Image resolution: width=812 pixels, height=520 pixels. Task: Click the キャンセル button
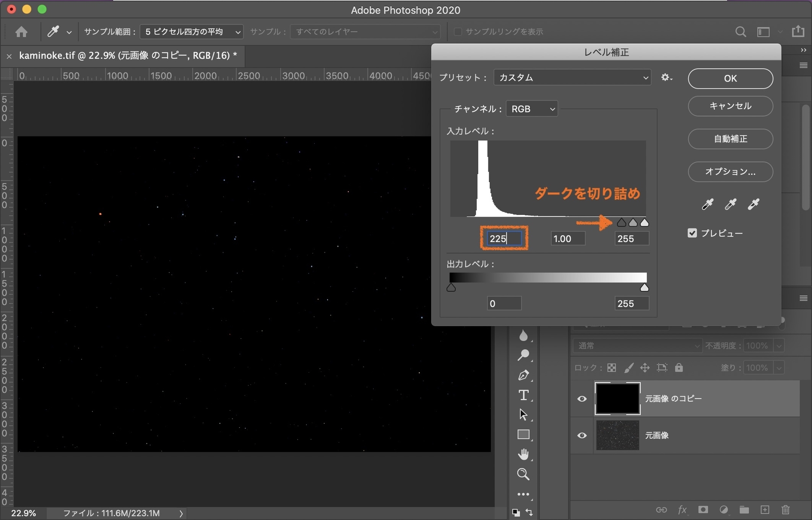click(730, 106)
